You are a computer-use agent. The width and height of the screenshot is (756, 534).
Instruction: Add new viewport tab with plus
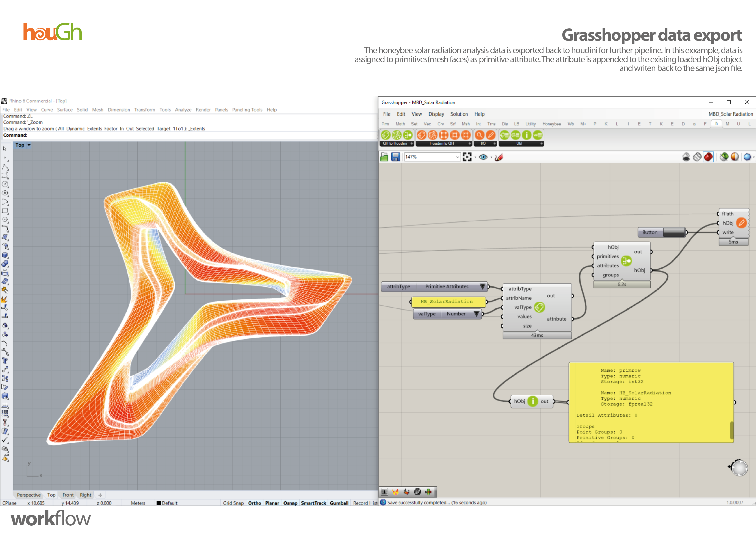tap(100, 495)
